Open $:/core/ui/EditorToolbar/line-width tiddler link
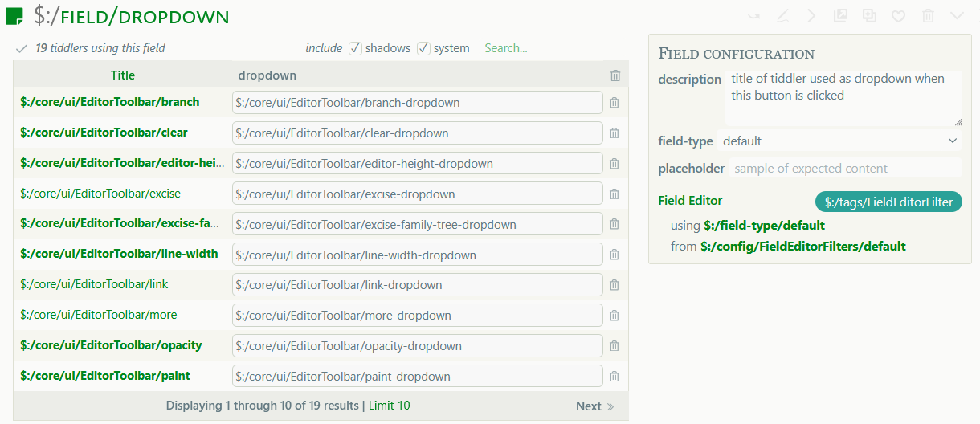 (x=119, y=254)
